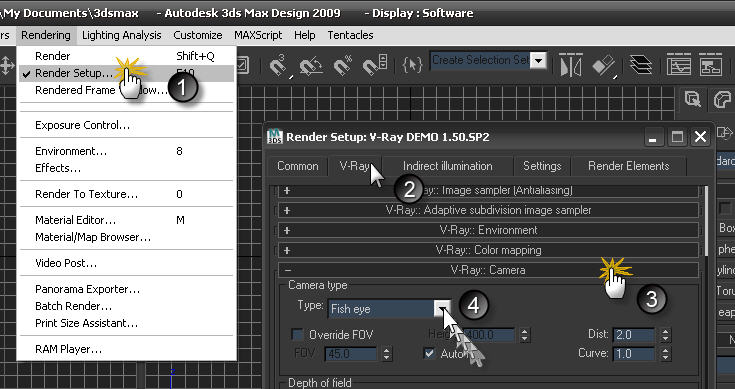Screen dimensions: 735x389
Task: Choose Panorama Exporter menu entry
Action: coord(126,289)
